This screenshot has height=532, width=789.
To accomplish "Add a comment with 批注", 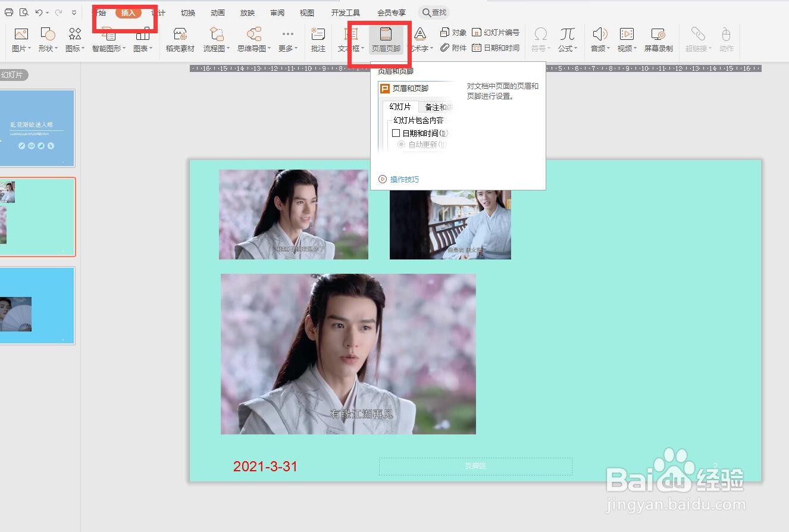I will pos(318,40).
